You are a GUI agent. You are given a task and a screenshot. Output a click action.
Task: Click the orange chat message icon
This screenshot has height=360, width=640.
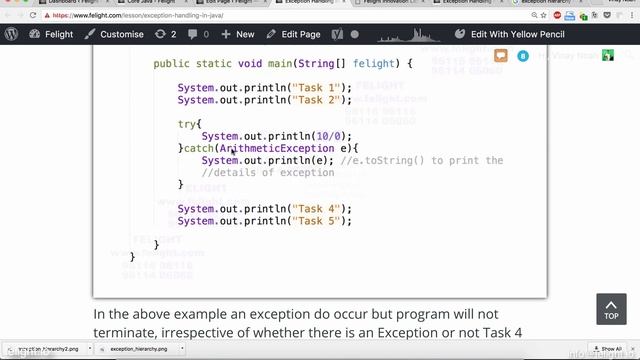click(501, 56)
